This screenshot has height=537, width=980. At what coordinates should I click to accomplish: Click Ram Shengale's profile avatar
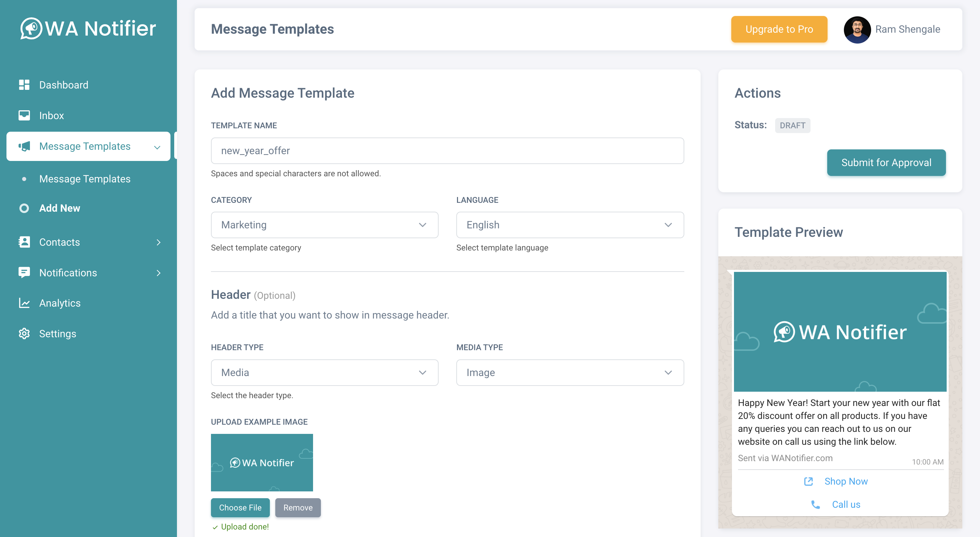pyautogui.click(x=857, y=29)
